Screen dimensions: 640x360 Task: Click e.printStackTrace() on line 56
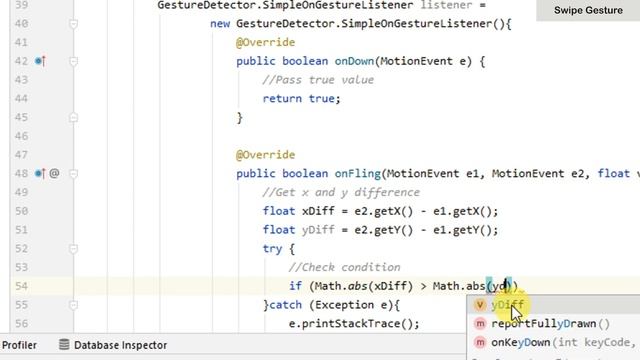tap(354, 324)
